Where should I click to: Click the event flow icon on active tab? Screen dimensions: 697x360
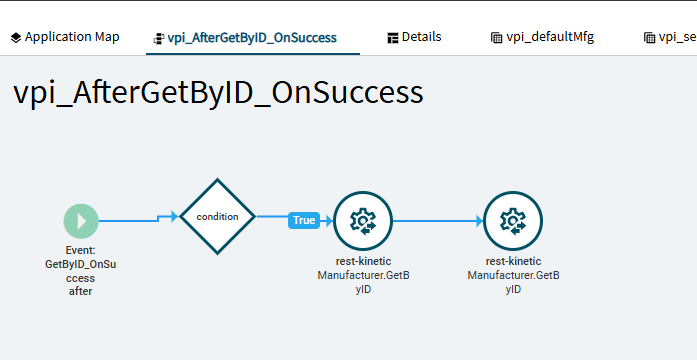pyautogui.click(x=159, y=39)
